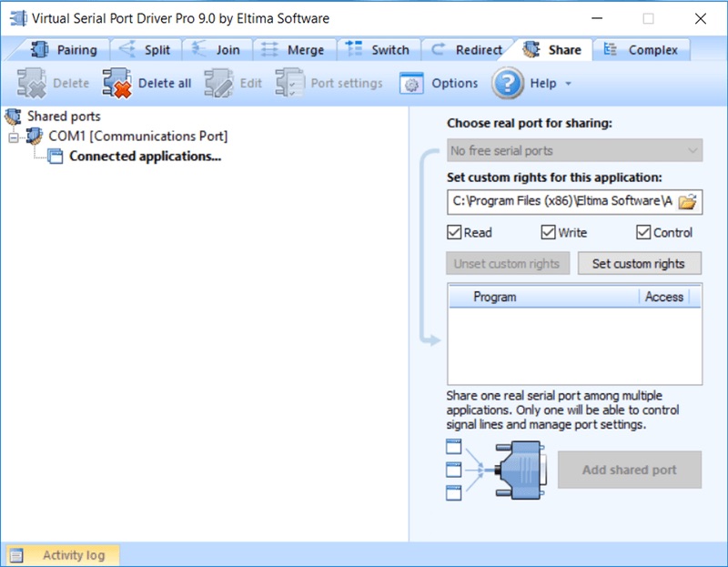728x567 pixels.
Task: Click the grayed Delete toolbar icon
Action: [x=32, y=83]
